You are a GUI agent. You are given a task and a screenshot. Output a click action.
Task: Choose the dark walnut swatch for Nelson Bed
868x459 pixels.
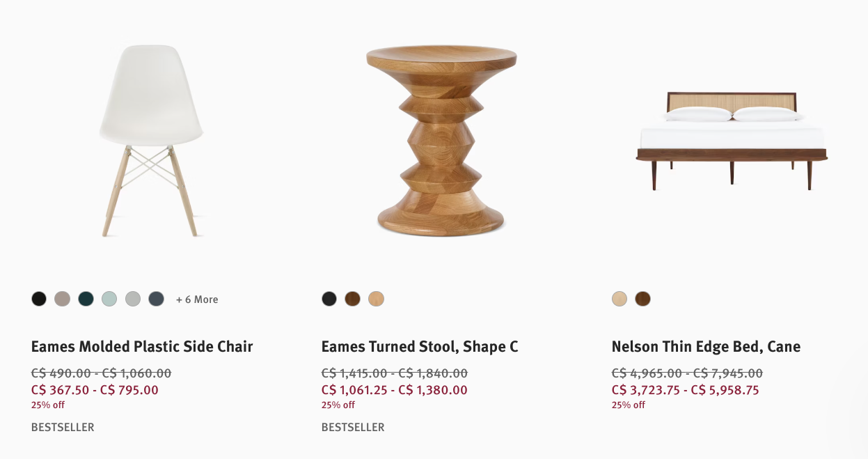(x=642, y=299)
